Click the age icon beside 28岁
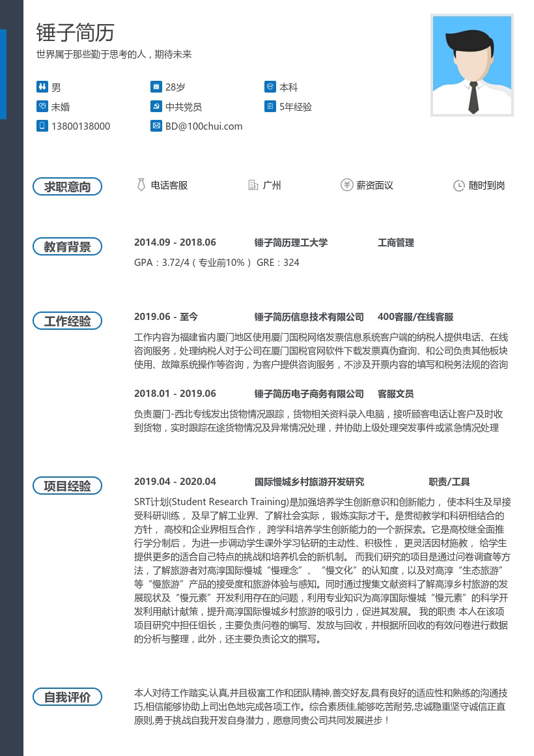This screenshot has width=534, height=756. coord(156,87)
